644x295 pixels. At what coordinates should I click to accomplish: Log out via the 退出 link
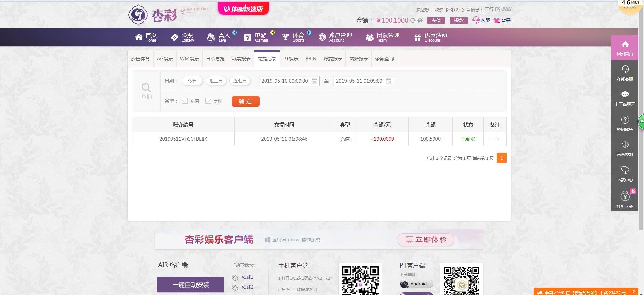(506, 9)
